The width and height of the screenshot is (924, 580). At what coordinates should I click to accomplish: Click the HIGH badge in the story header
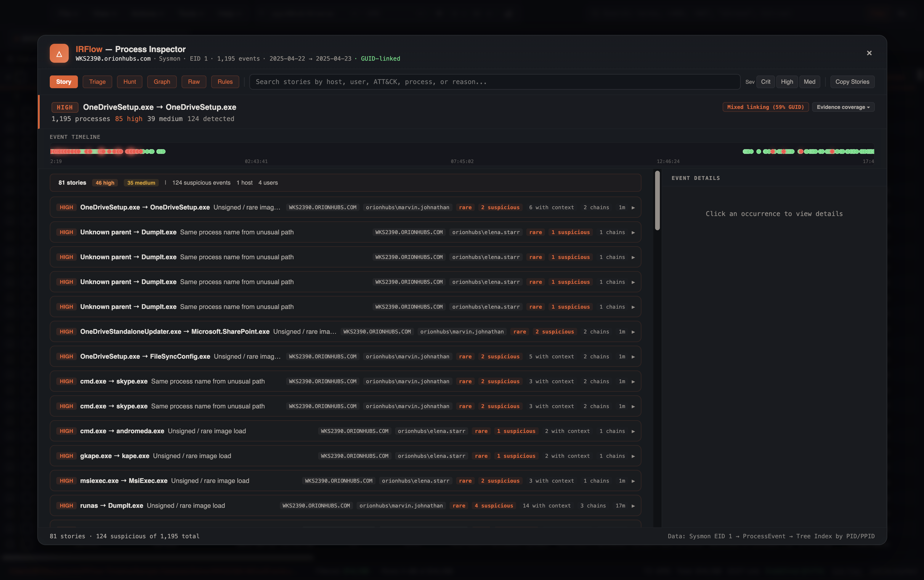pos(65,107)
